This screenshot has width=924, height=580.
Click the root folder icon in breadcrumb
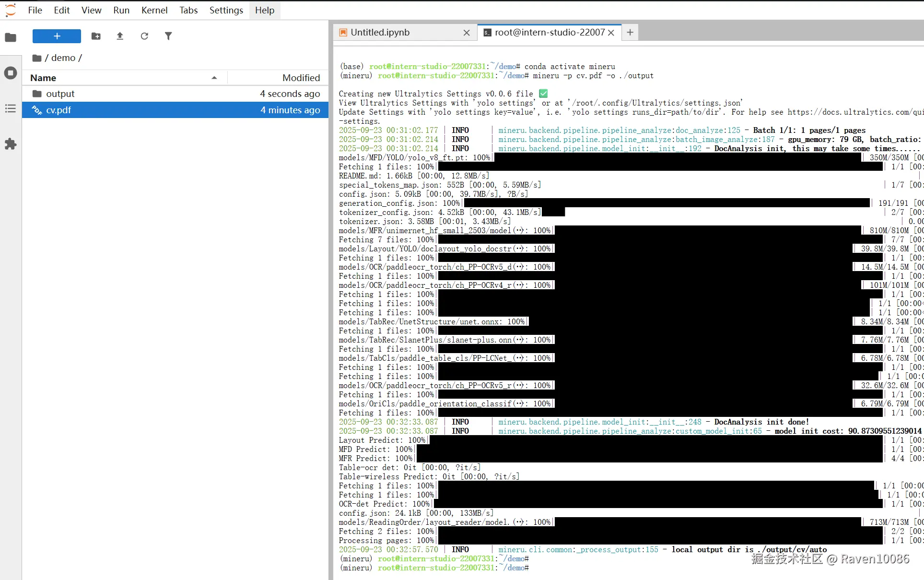click(x=37, y=58)
